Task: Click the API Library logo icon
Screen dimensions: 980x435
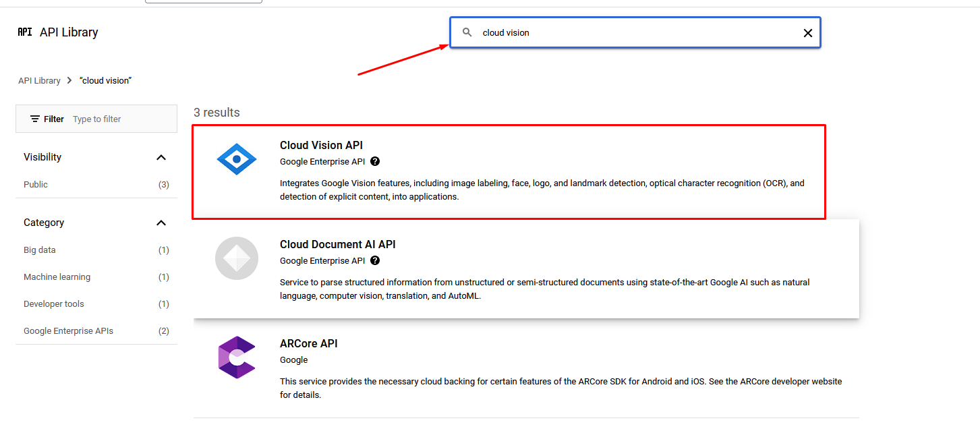Action: tap(25, 32)
